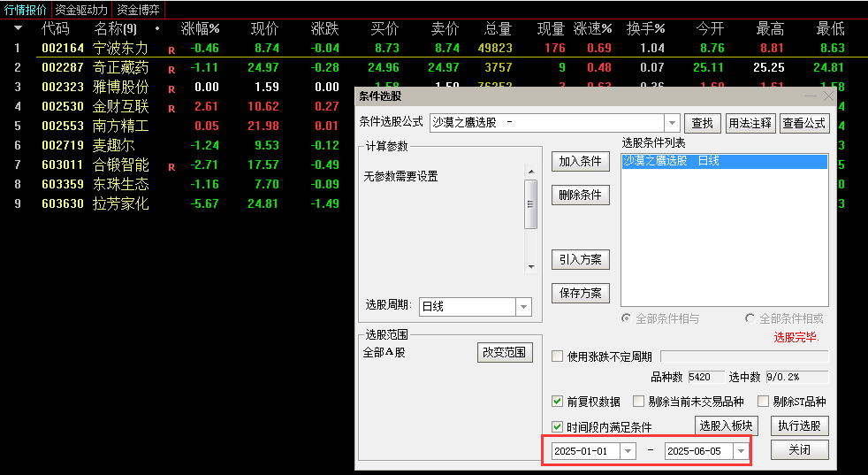Sort by the 现价 column header
The height and width of the screenshot is (475, 868).
264,28
